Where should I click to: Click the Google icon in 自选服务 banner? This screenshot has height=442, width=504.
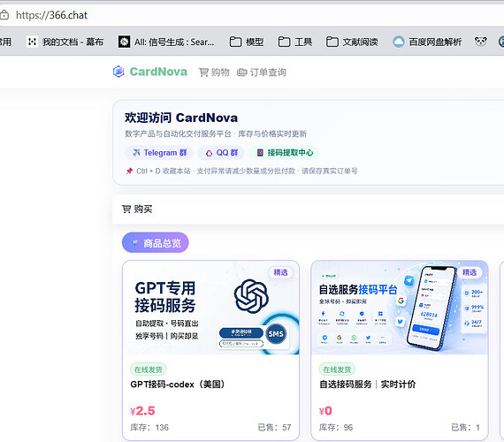coord(401,301)
